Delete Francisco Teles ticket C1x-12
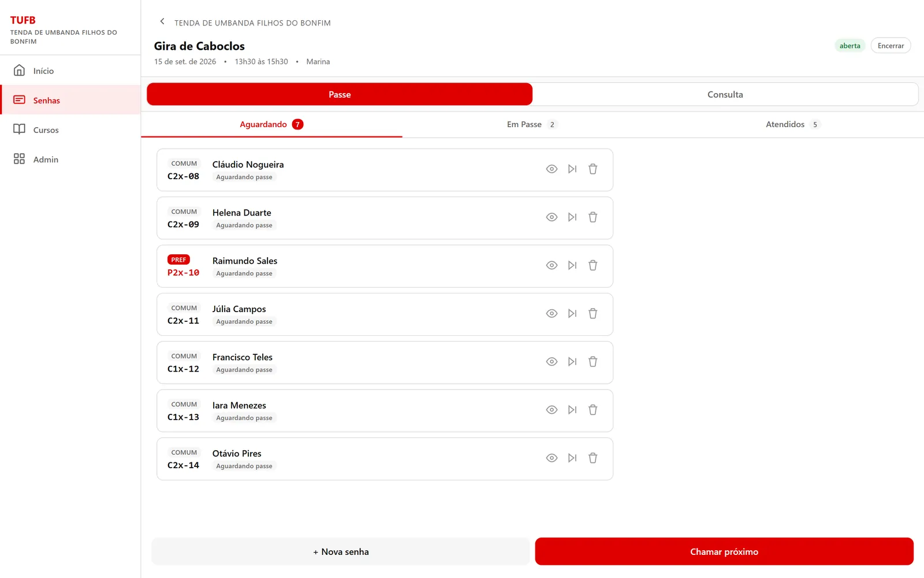 pyautogui.click(x=593, y=362)
